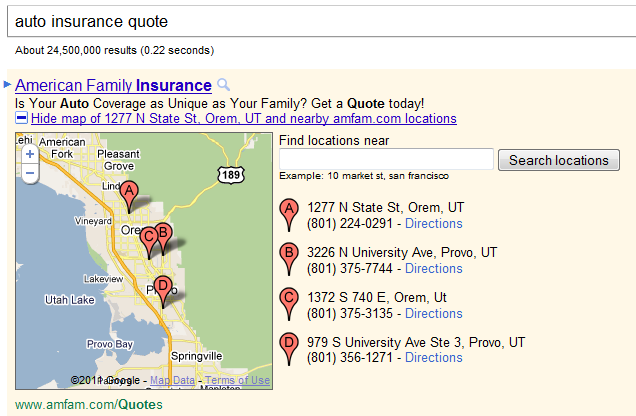Image resolution: width=636 pixels, height=416 pixels.
Task: Open the Map Data link on the map
Action: [172, 380]
